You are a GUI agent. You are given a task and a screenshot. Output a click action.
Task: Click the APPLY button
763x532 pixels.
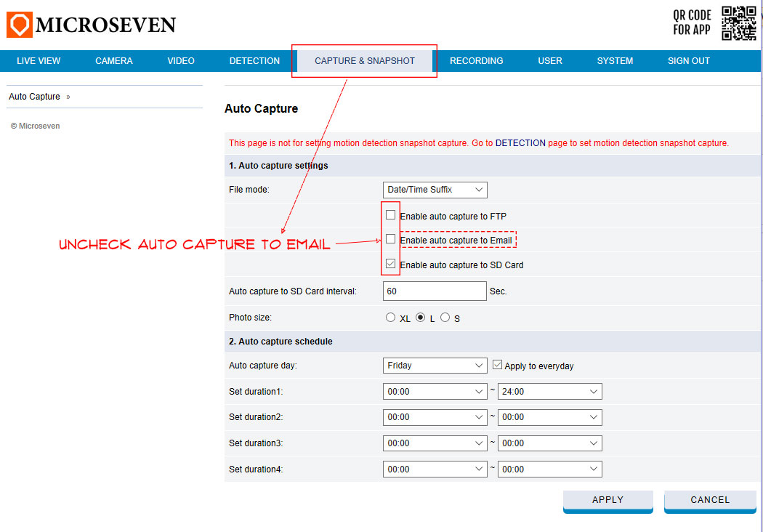(x=607, y=501)
